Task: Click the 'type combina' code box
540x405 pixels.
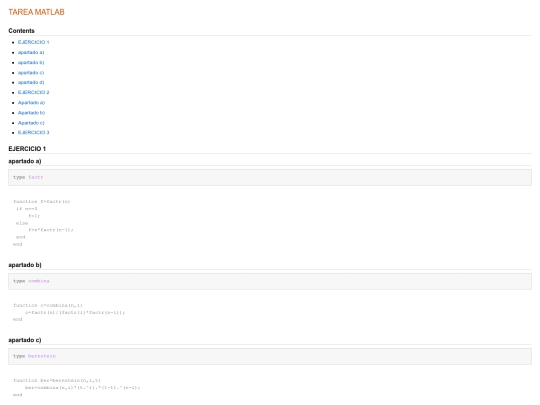Action: pyautogui.click(x=270, y=281)
